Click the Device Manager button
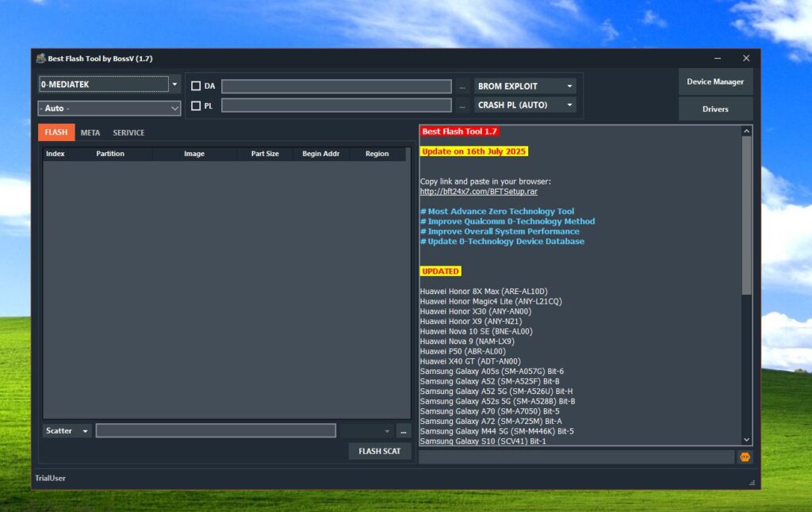 click(715, 82)
